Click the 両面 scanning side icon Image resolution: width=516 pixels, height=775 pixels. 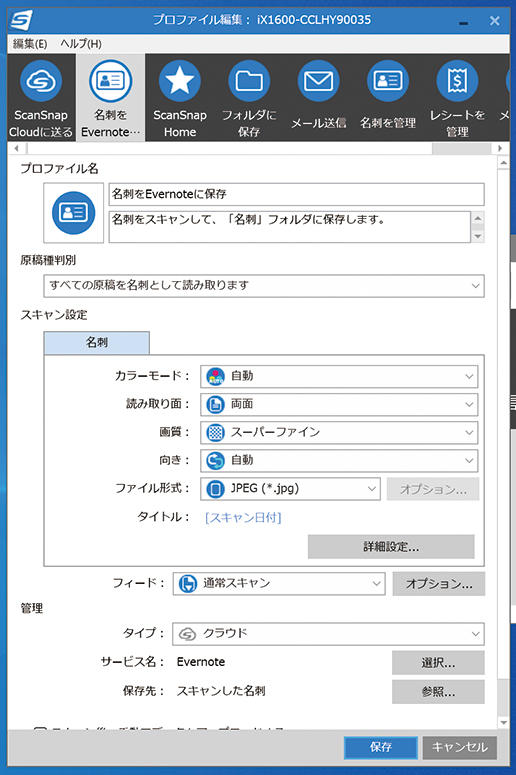(215, 405)
